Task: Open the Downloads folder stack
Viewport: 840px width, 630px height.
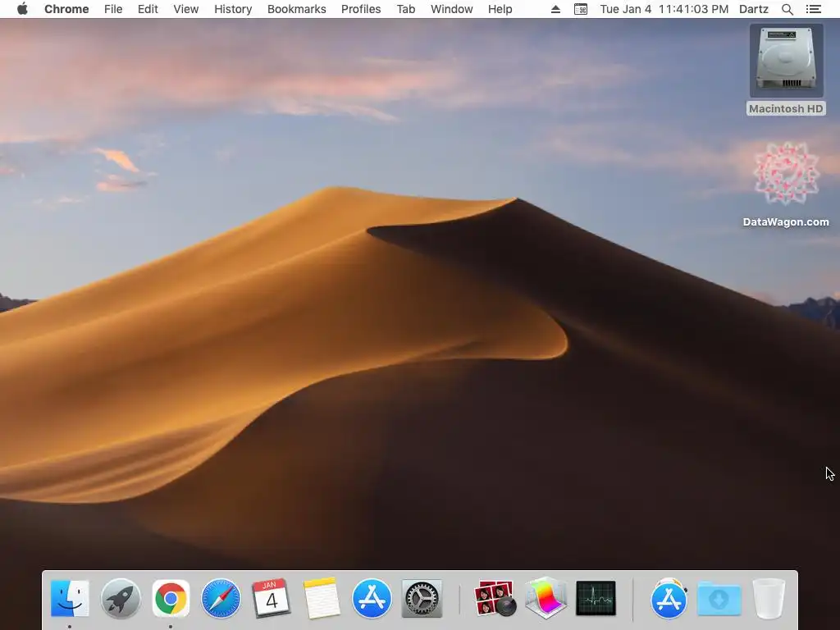Action: (719, 598)
